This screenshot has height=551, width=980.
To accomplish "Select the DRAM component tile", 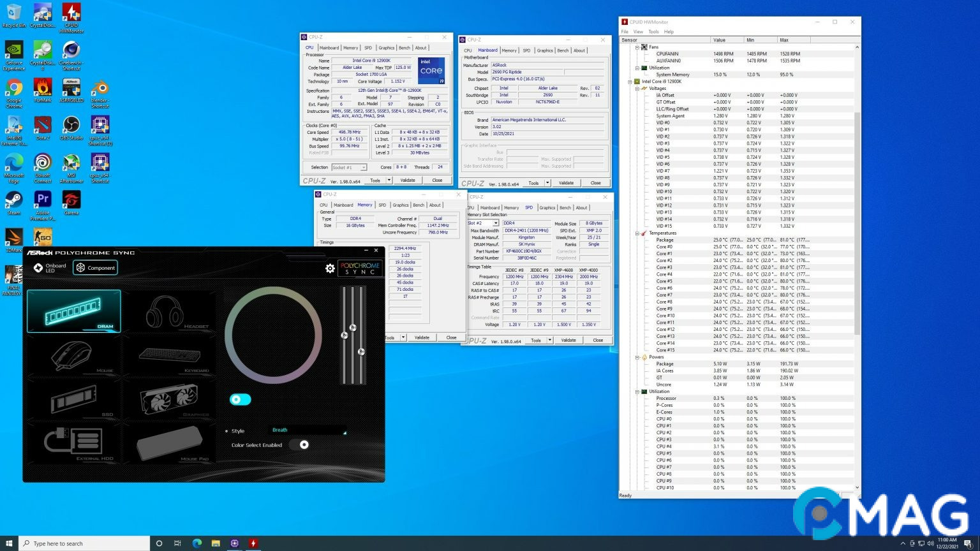I will click(x=73, y=311).
